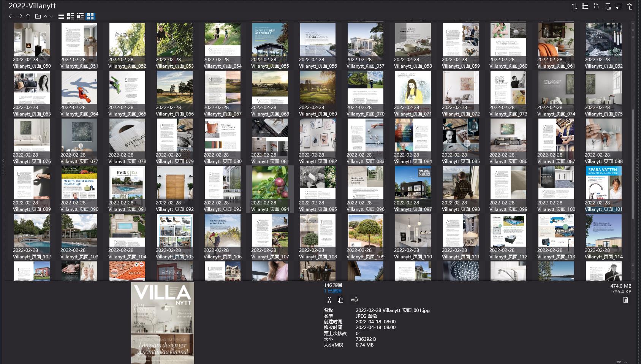
Task: Go up to parent folder arrow
Action: 27,16
